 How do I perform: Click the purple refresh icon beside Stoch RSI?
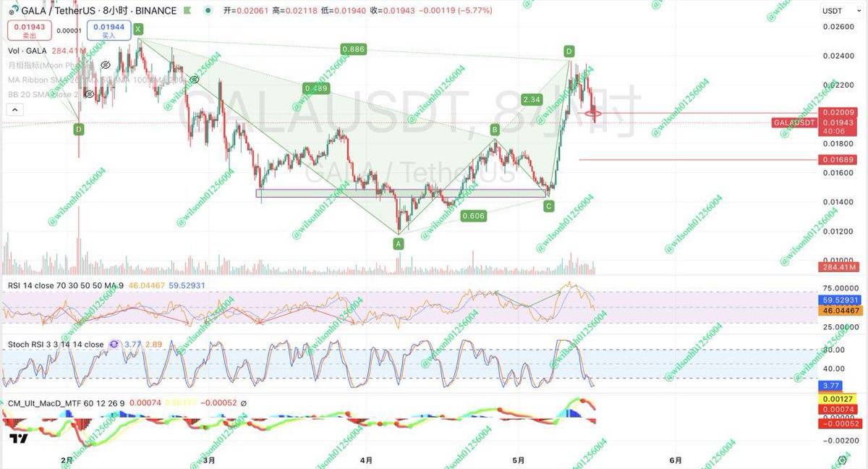(114, 345)
